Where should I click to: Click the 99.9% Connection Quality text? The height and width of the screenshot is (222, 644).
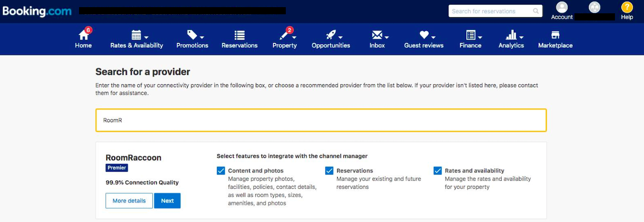tap(142, 183)
